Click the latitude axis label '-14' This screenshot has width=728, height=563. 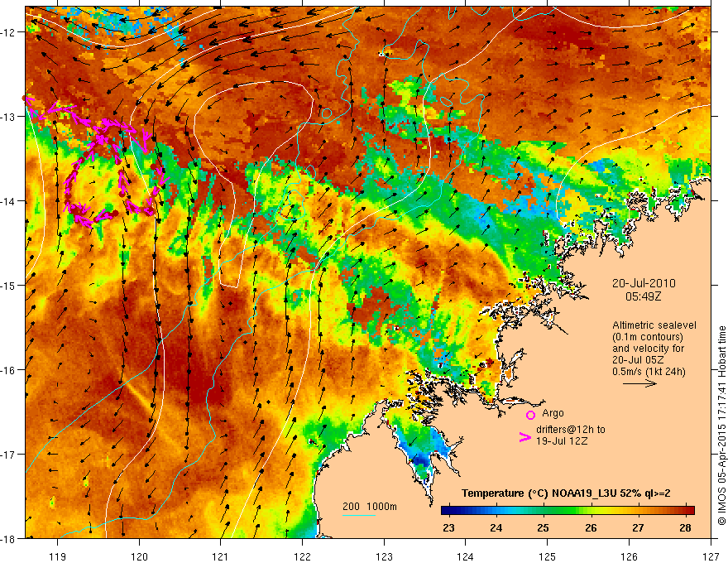pyautogui.click(x=9, y=201)
